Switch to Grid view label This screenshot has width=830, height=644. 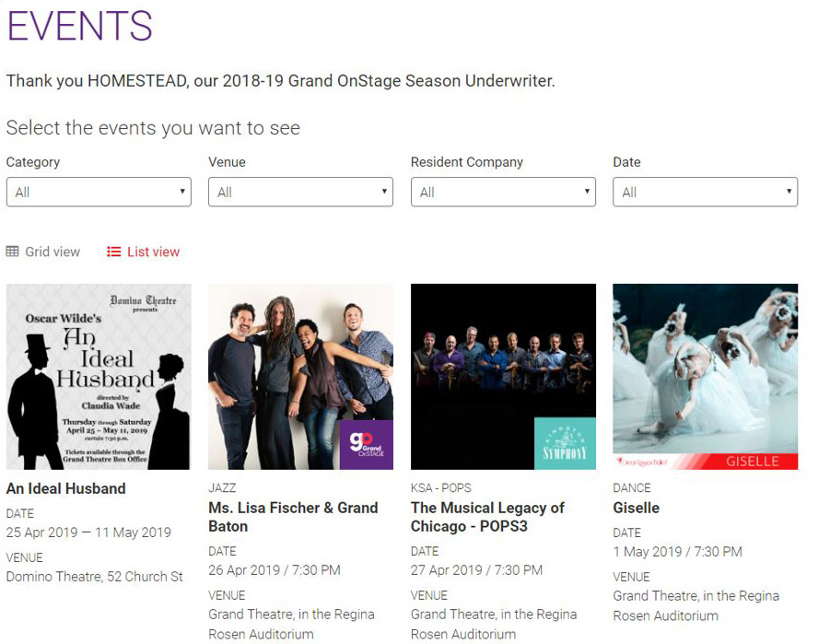[x=53, y=252]
